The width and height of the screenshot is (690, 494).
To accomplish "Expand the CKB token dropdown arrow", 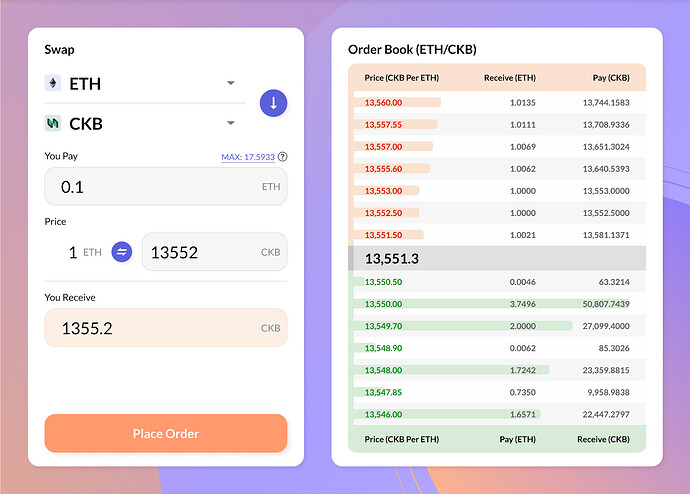I will 231,123.
